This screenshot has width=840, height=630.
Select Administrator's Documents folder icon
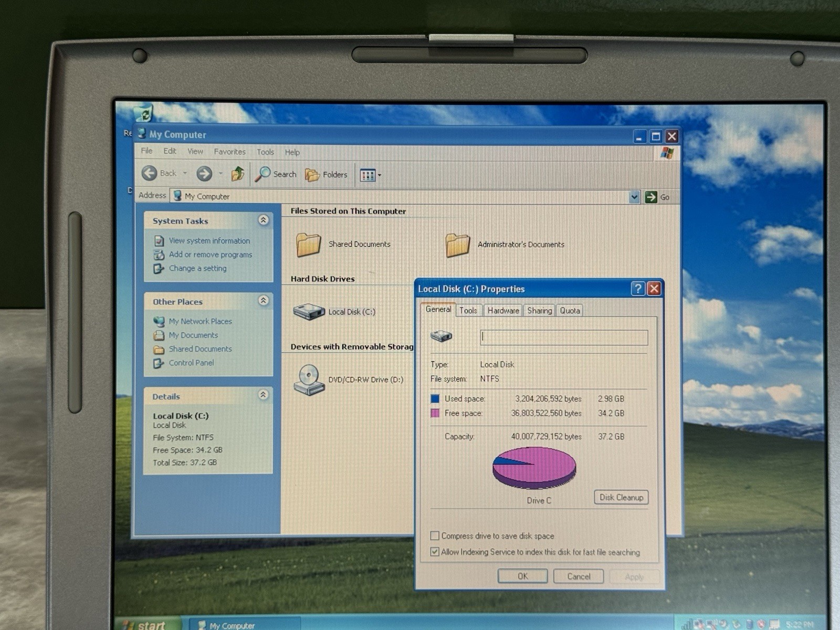click(457, 245)
